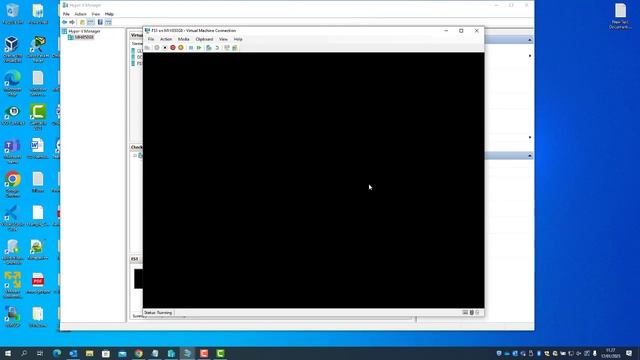Pause the virtual machine from the toolbar
Viewport: 640px width, 360px height.
[191, 48]
